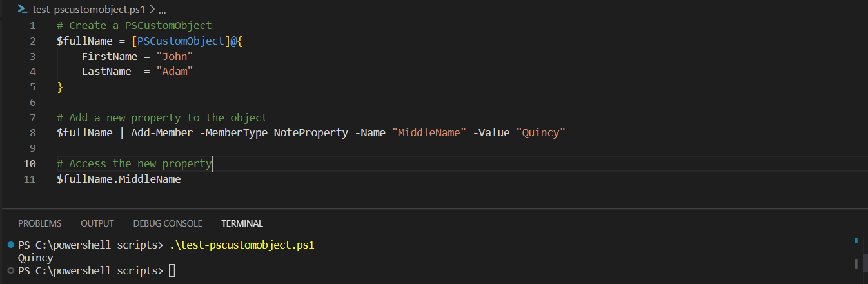
Task: Click the Add-Member cmdlet text
Action: pos(162,133)
